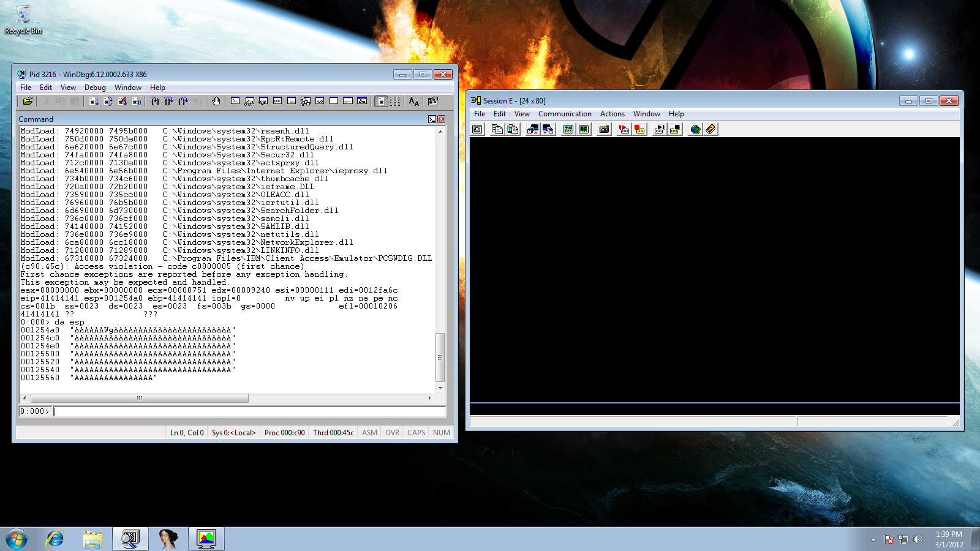The height and width of the screenshot is (551, 980).
Task: Open the WinDbg Debug menu
Action: (x=95, y=88)
